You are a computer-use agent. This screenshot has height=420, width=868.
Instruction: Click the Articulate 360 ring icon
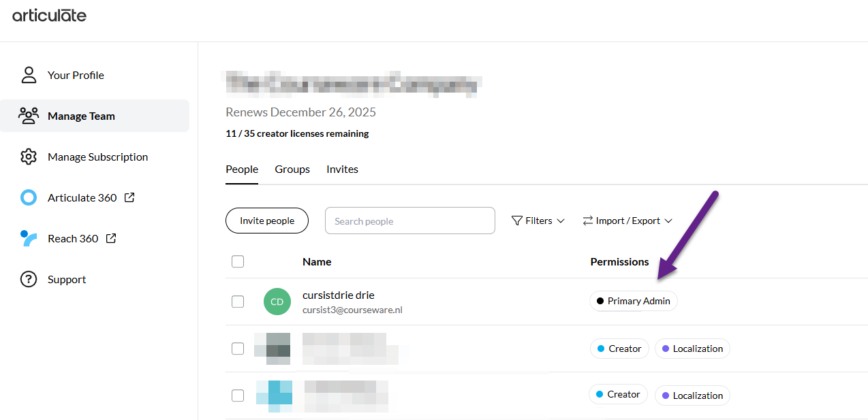[29, 197]
